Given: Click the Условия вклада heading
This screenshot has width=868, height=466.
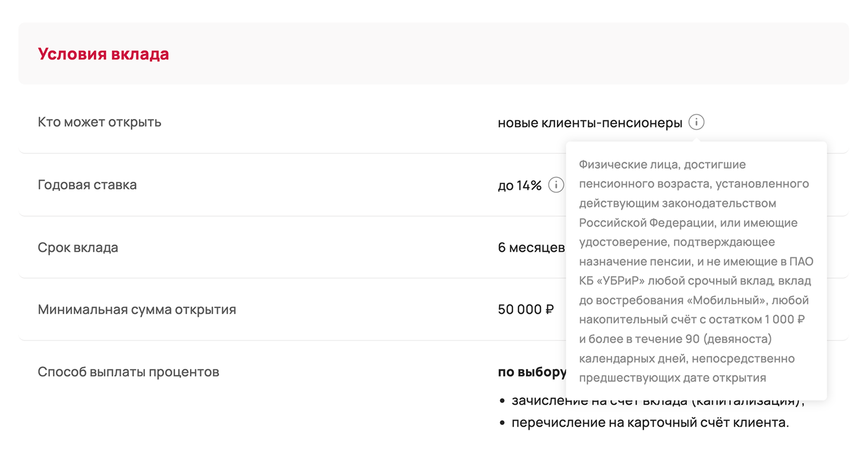Looking at the screenshot, I should coord(103,54).
